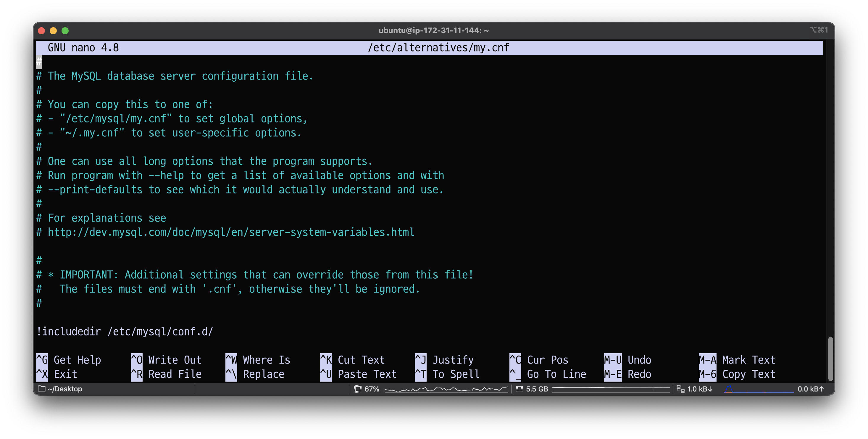Click the dev.mysql.com server-system-variables URL

[231, 232]
